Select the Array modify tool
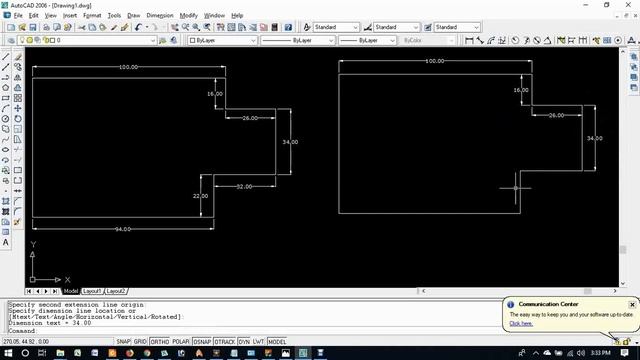This screenshot has height=360, width=640. (x=18, y=98)
